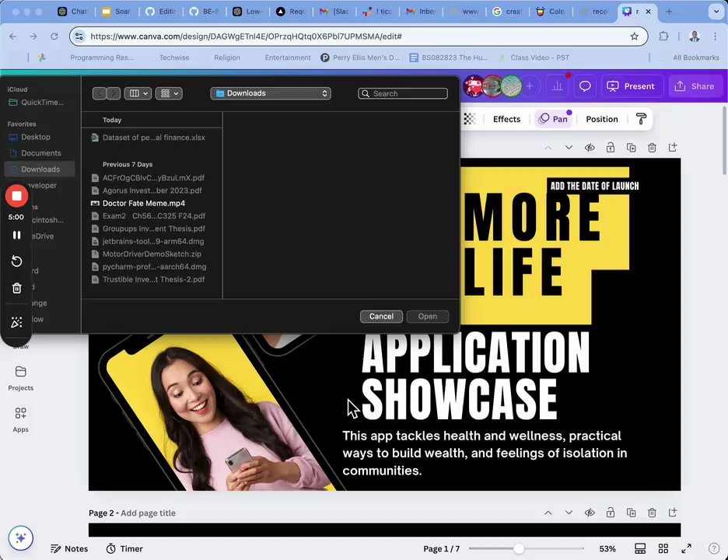Open the Effects options

point(506,119)
